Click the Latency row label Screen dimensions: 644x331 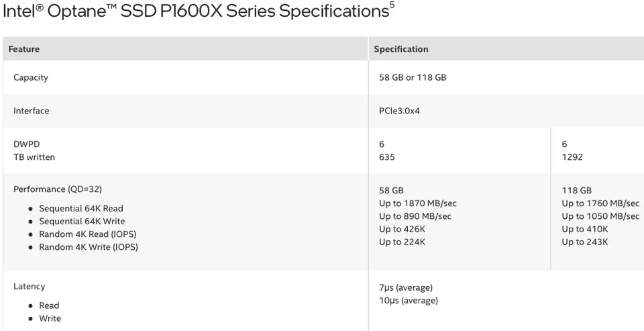pos(30,286)
